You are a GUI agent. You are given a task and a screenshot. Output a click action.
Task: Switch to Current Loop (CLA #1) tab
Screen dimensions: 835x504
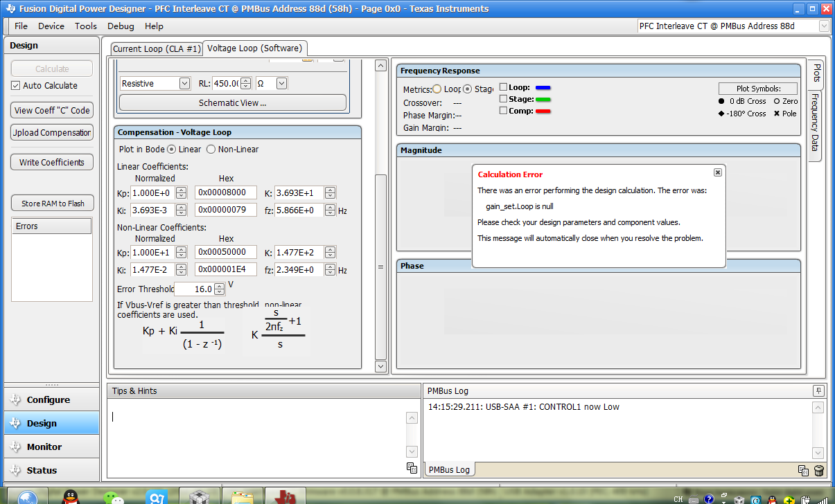click(x=157, y=48)
